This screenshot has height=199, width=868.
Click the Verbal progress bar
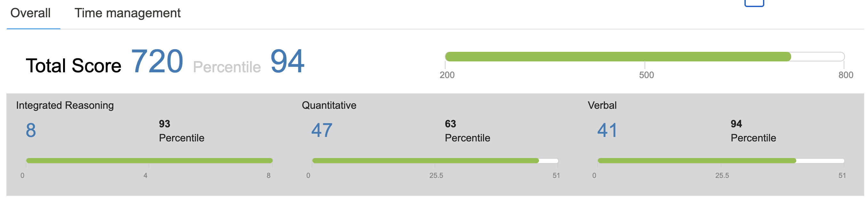click(721, 161)
